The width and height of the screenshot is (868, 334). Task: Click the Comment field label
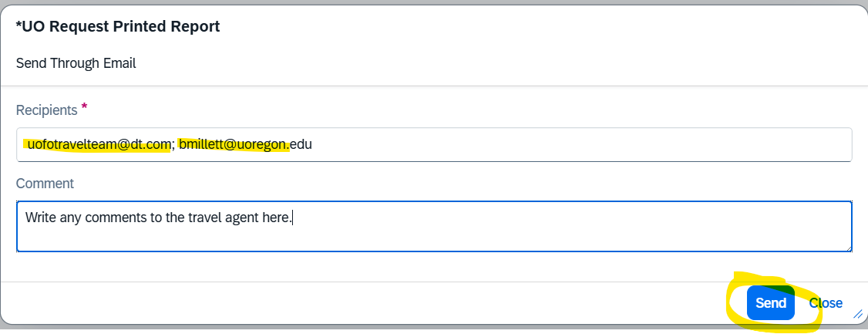45,184
